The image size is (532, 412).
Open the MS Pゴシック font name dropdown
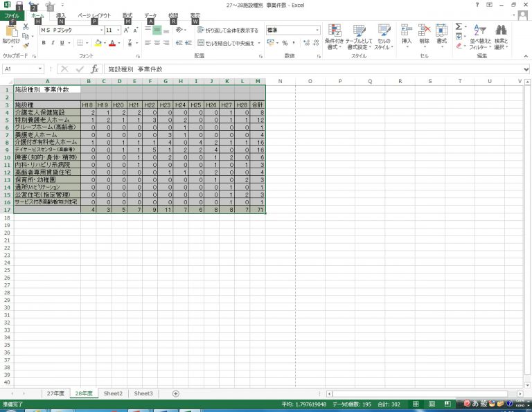[x=100, y=30]
